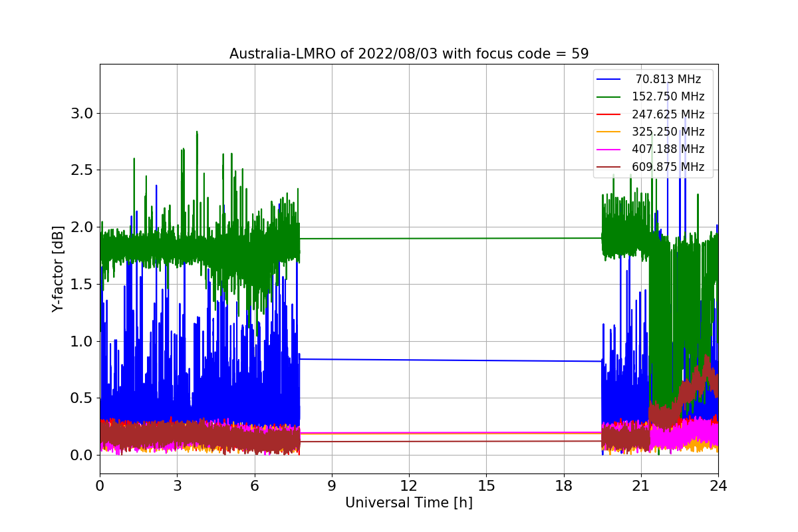Click the x-axis tick label 3
798x532 pixels.
click(x=177, y=485)
